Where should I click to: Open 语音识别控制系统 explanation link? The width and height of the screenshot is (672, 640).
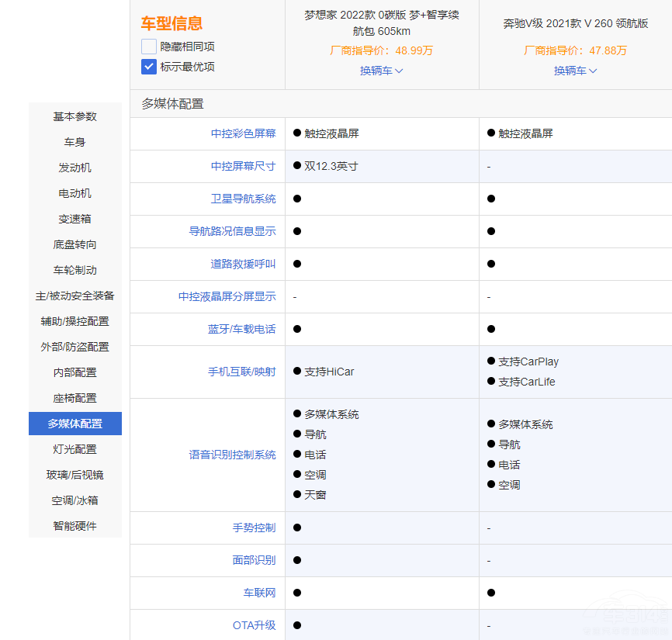tap(232, 455)
